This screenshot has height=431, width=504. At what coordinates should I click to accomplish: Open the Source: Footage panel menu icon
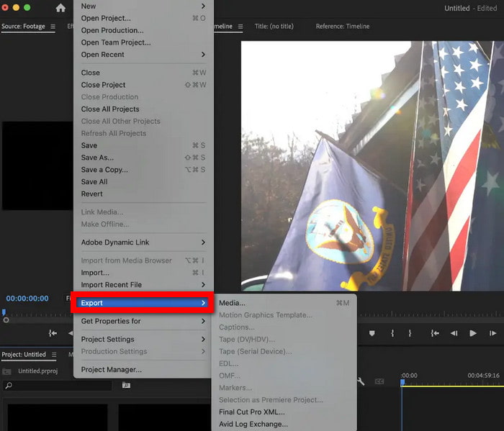click(x=53, y=27)
